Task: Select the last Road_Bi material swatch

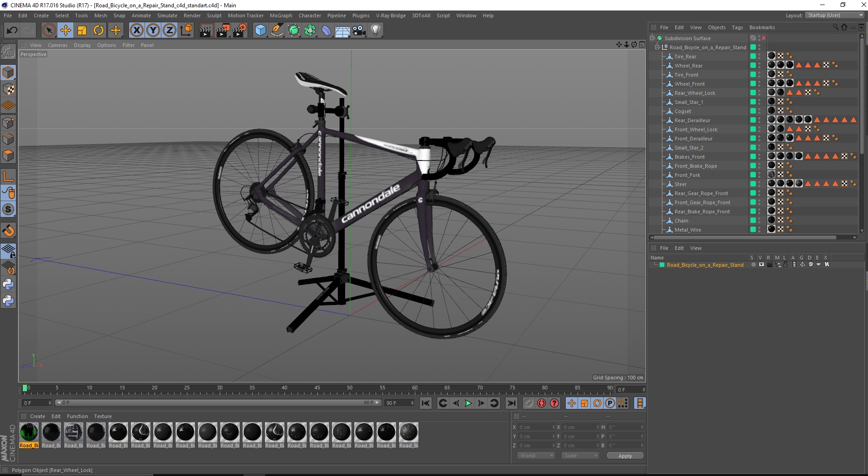Action: [408, 435]
